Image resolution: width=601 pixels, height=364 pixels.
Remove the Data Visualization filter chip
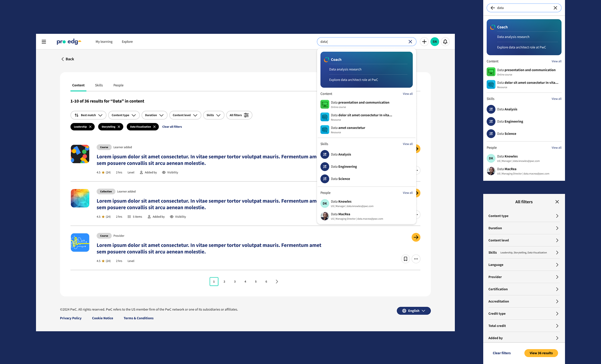(154, 127)
